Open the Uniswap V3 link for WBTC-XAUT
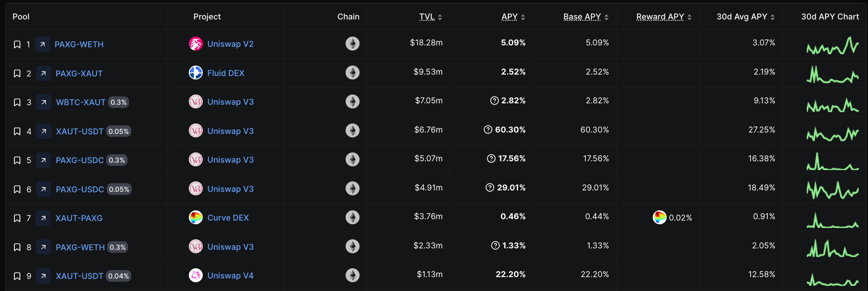Screen dimensions: 868x291 pyautogui.click(x=230, y=102)
